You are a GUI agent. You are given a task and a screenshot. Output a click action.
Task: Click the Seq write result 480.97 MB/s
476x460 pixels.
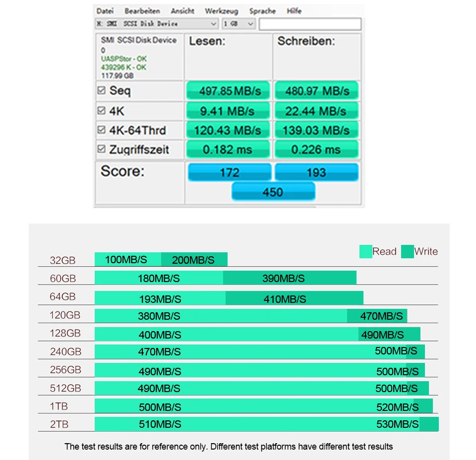[316, 91]
